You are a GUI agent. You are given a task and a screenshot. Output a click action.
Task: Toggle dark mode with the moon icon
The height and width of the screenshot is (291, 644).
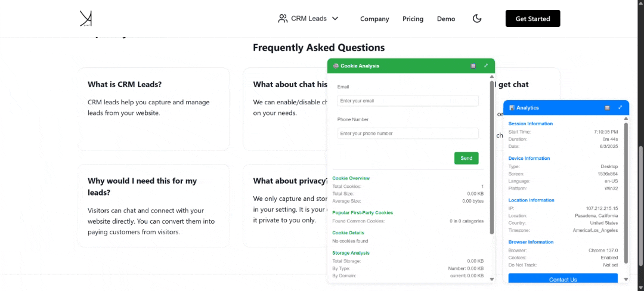(476, 18)
